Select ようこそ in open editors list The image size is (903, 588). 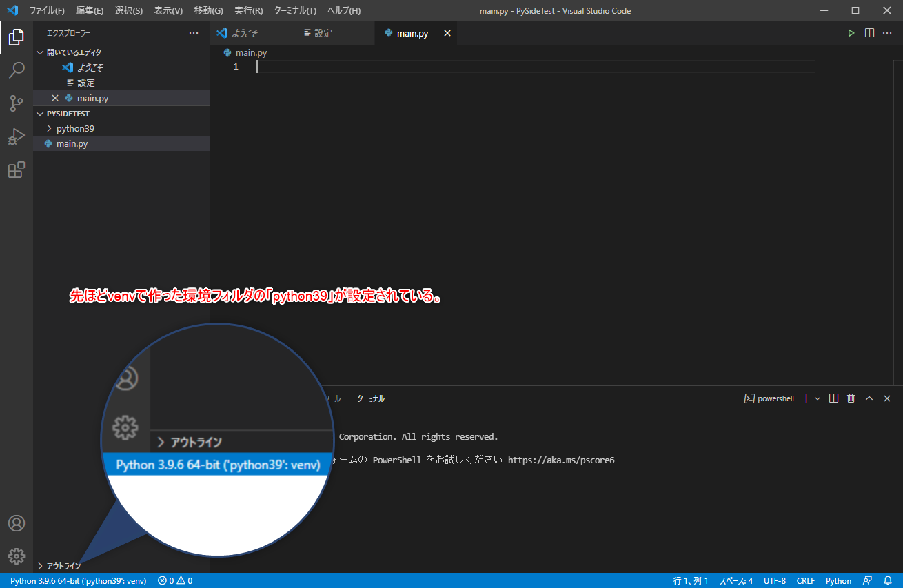(121, 68)
